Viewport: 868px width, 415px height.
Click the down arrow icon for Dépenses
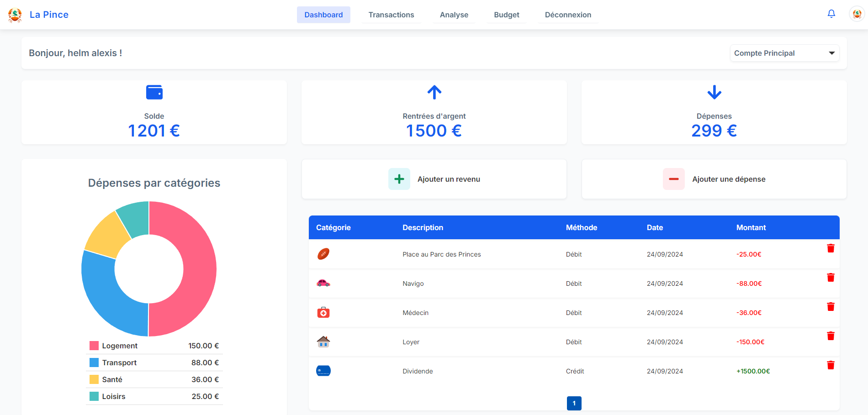(715, 92)
